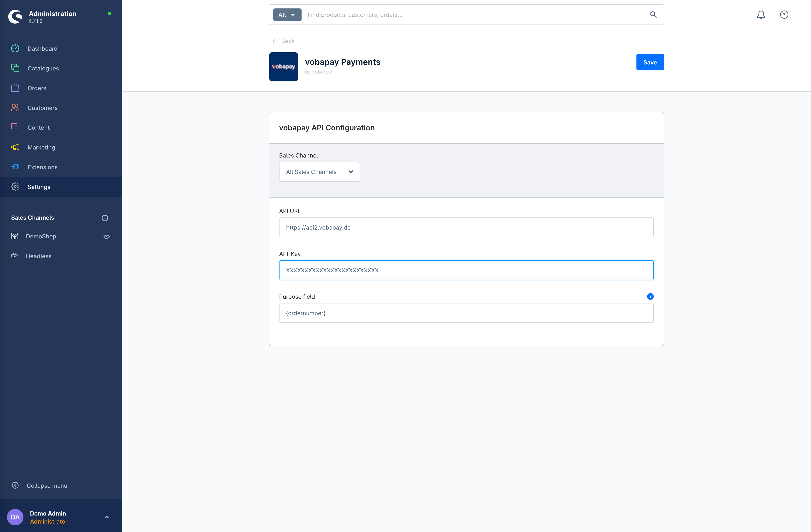
Task: Expand the Demo Admin user menu chevron
Action: (x=107, y=517)
